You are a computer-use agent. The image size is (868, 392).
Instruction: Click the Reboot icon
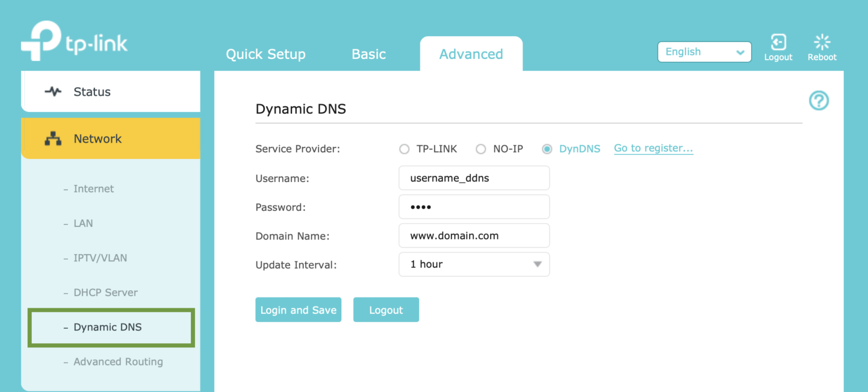(x=822, y=42)
